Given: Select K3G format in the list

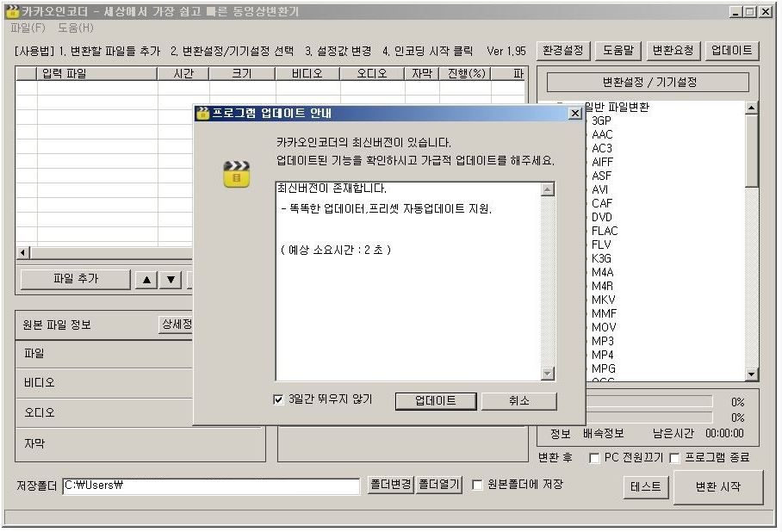Looking at the screenshot, I should point(601,259).
